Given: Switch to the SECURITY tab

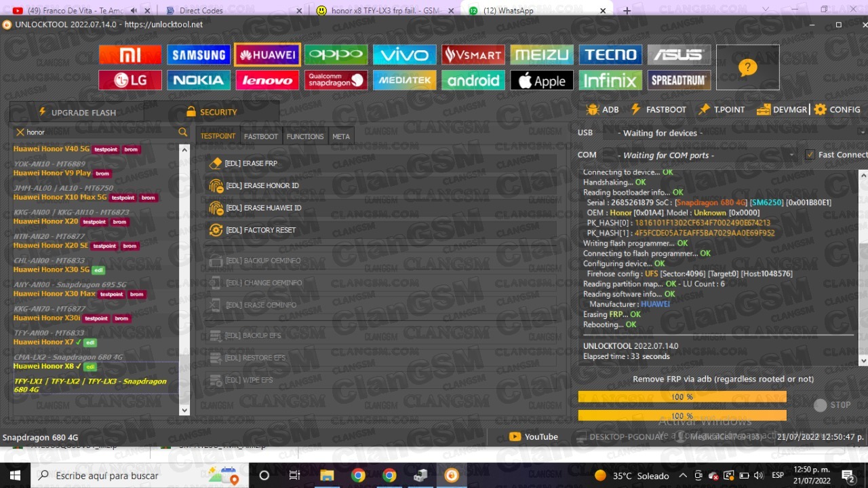Looking at the screenshot, I should [212, 112].
